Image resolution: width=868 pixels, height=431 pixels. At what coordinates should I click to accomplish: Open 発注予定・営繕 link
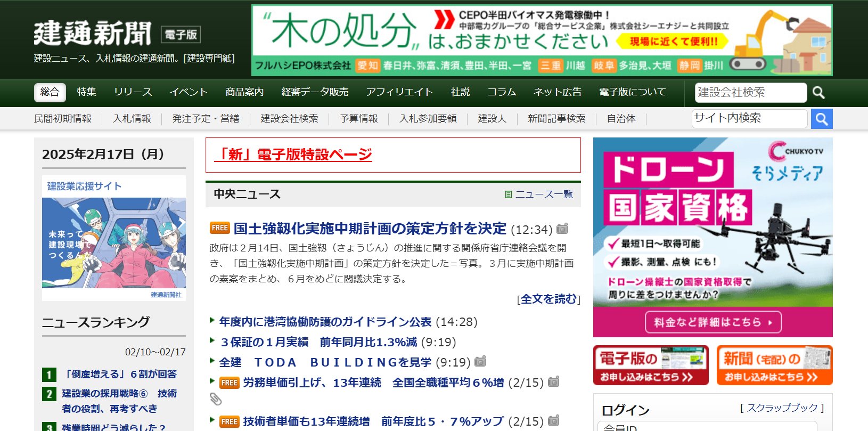tap(206, 119)
